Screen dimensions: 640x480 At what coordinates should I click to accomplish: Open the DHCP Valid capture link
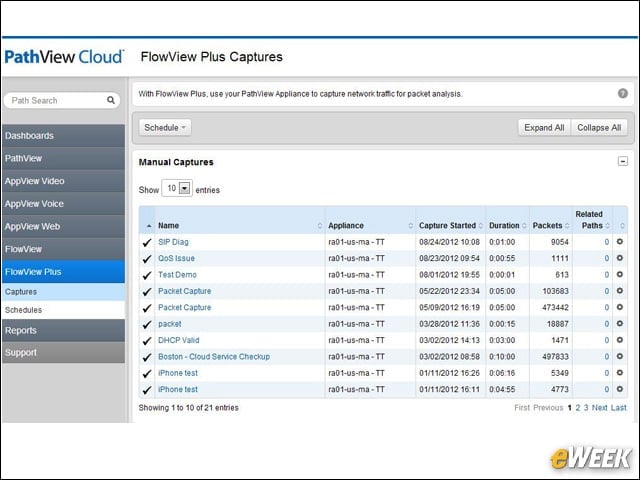(178, 340)
